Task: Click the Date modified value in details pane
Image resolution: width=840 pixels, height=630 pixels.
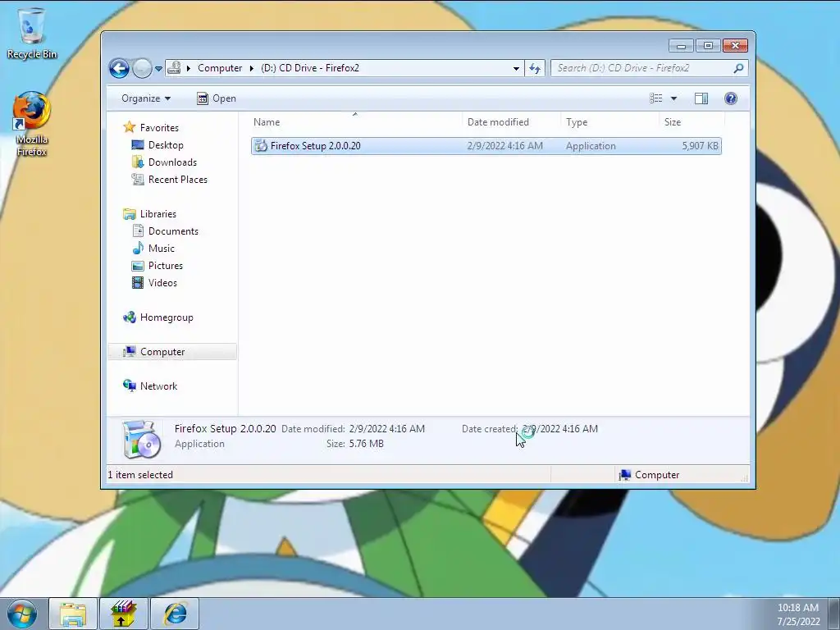Action: pyautogui.click(x=387, y=428)
